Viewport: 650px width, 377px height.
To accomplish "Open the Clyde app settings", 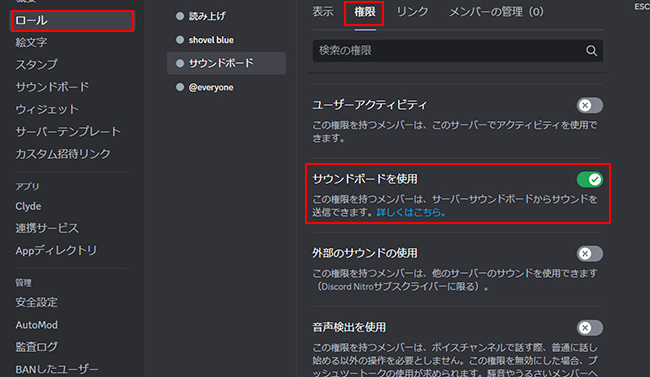I will 28,206.
